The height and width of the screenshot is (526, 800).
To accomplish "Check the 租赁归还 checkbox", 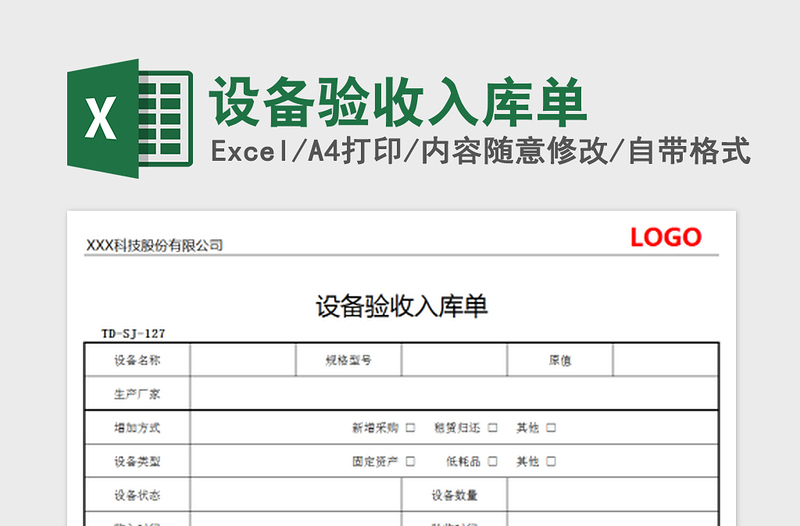I will [x=492, y=428].
